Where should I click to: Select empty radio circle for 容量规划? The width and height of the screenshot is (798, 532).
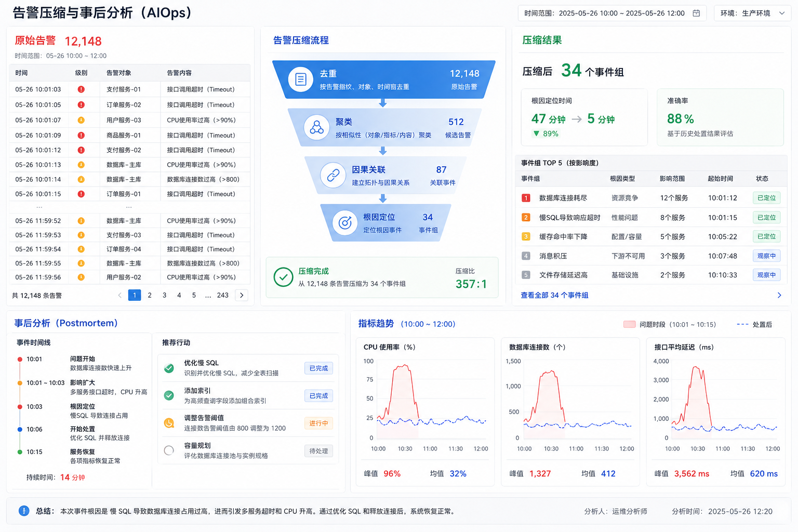coord(169,450)
